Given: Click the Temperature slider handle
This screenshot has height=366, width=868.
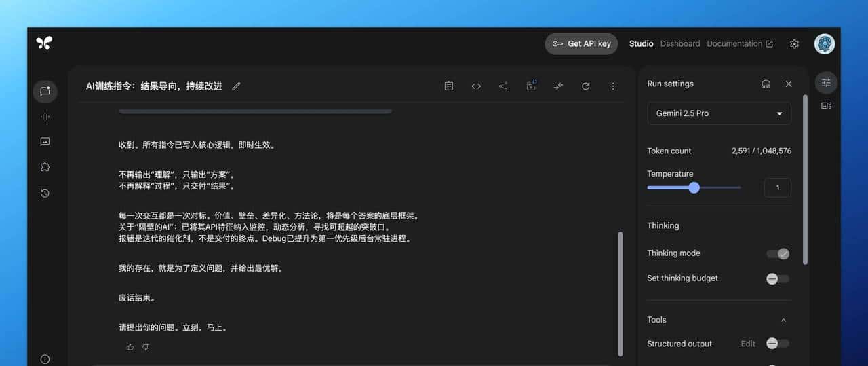Looking at the screenshot, I should pyautogui.click(x=694, y=187).
